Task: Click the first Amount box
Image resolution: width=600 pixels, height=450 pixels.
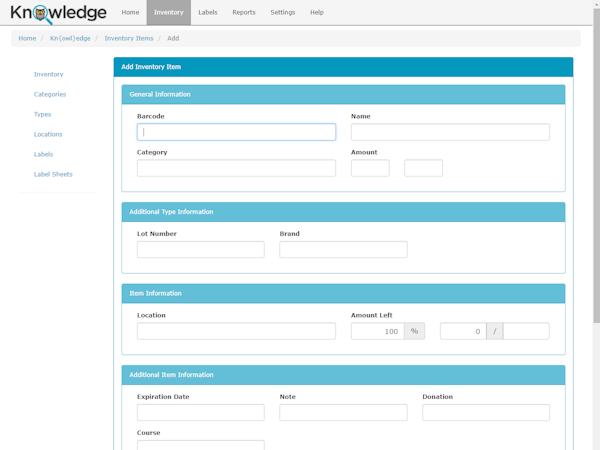Action: [370, 168]
